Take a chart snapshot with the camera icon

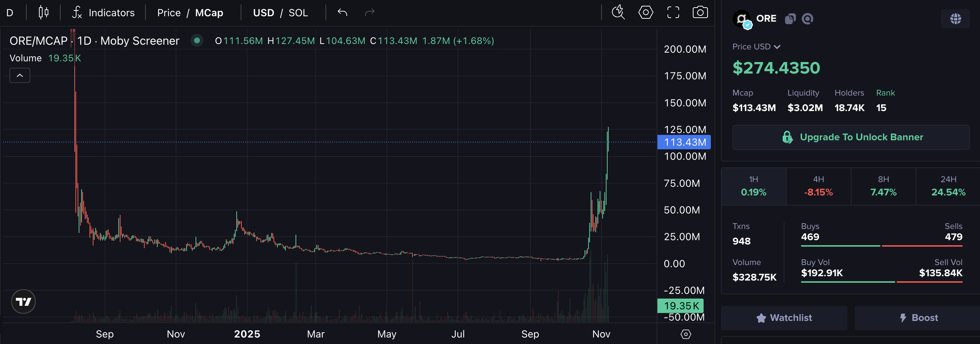pos(700,12)
